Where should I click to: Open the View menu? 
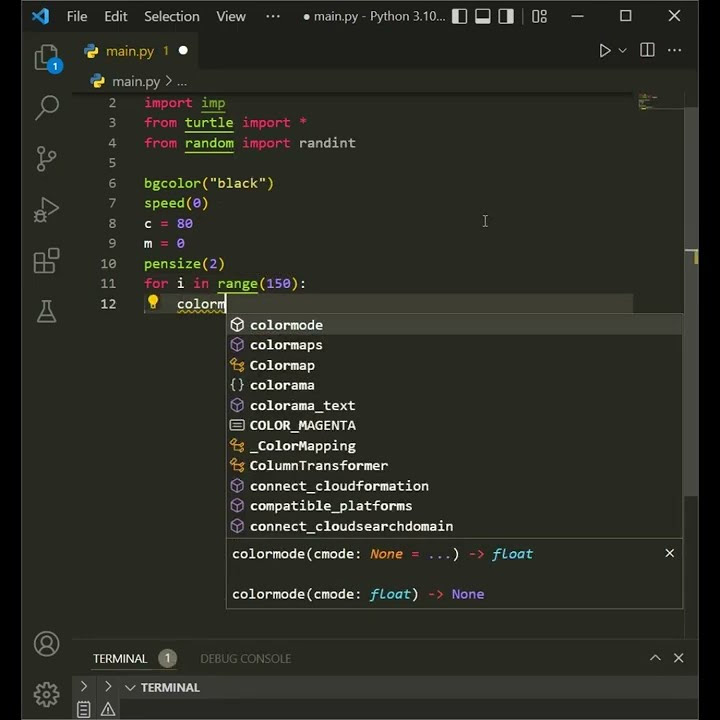231,17
